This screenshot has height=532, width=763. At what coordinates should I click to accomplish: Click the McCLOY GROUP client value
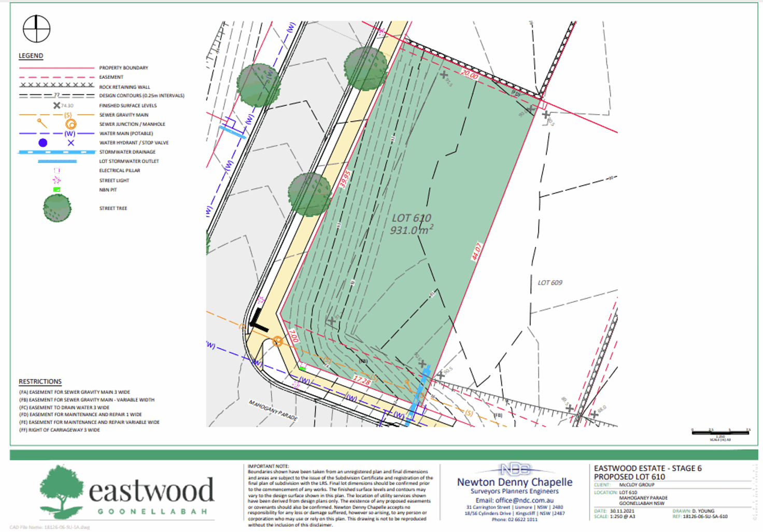637,485
